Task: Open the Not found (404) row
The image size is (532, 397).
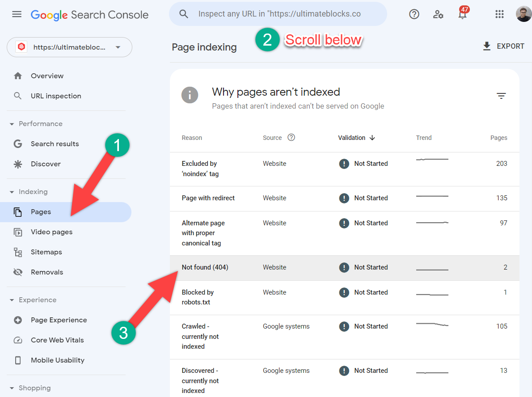Action: click(x=344, y=268)
